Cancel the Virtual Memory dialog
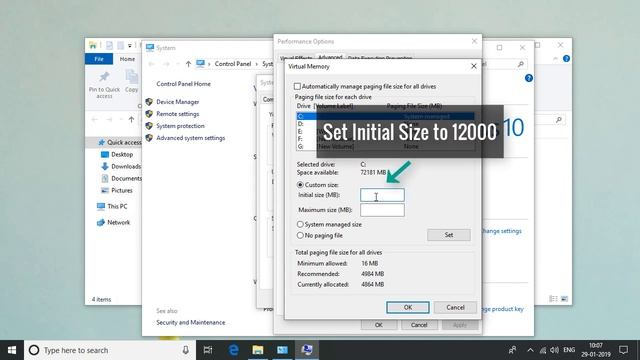Viewport: 640px width, 360px height. [x=455, y=307]
